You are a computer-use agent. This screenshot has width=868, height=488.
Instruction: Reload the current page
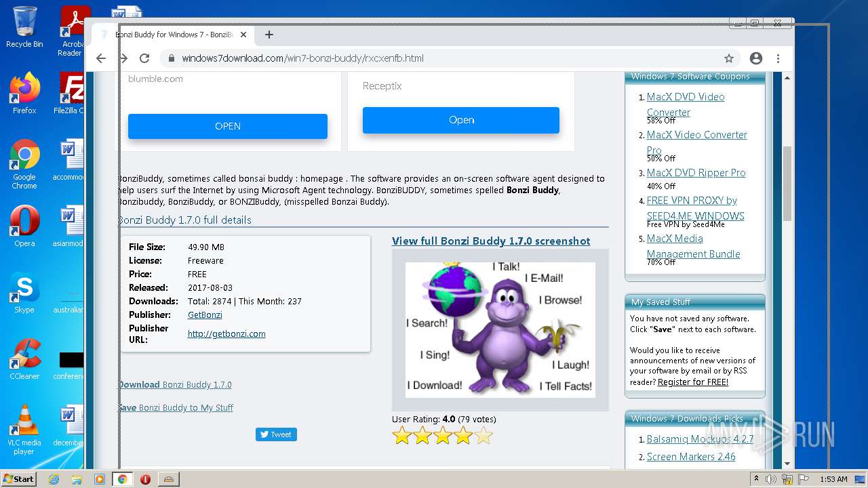point(144,58)
